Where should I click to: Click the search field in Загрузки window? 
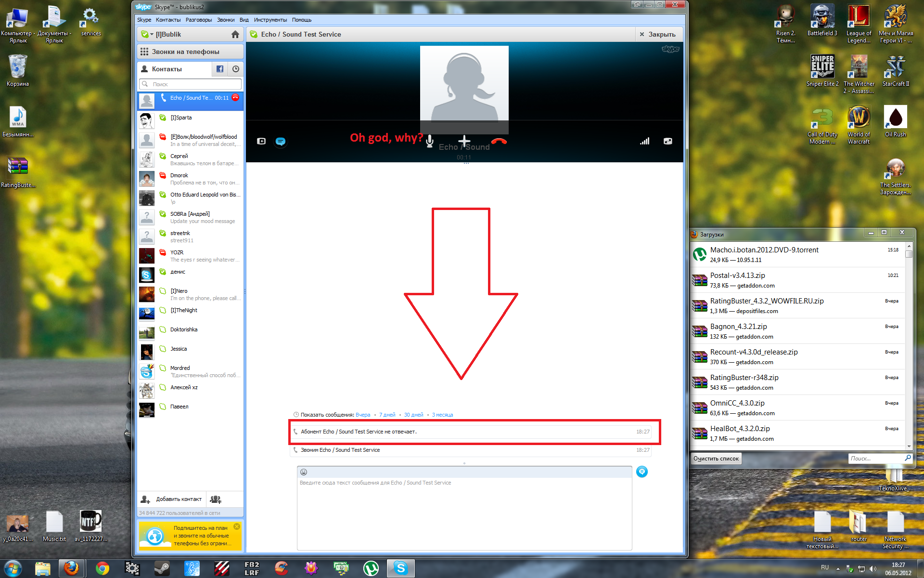[880, 459]
